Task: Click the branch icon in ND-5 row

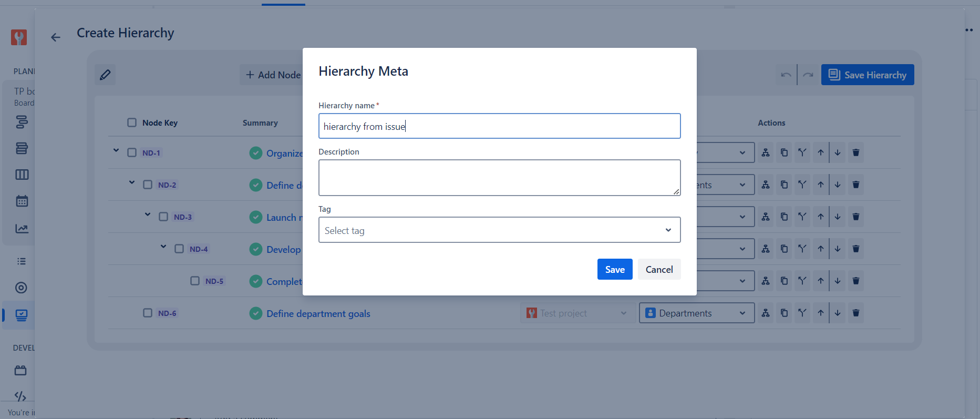Action: coord(802,281)
